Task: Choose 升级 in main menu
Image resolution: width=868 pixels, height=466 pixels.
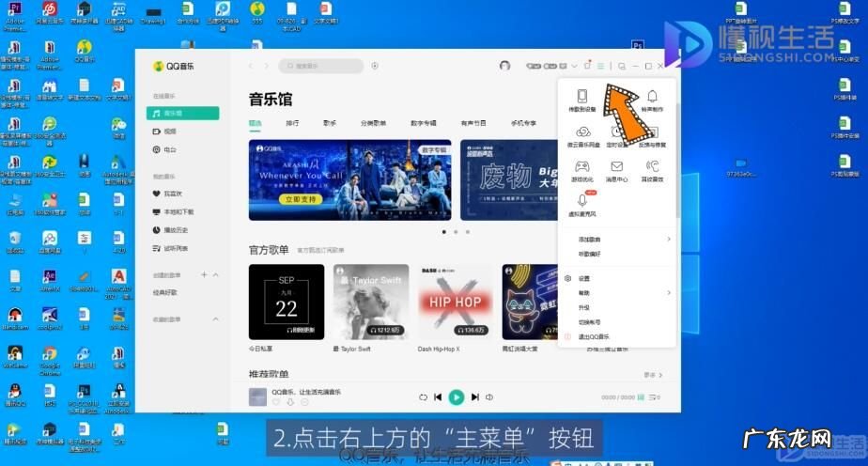Action: (x=584, y=307)
